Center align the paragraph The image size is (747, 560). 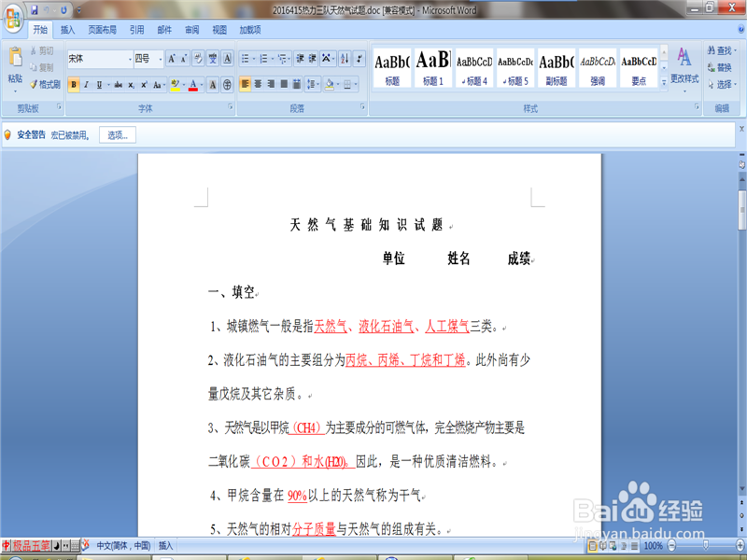coord(258,83)
